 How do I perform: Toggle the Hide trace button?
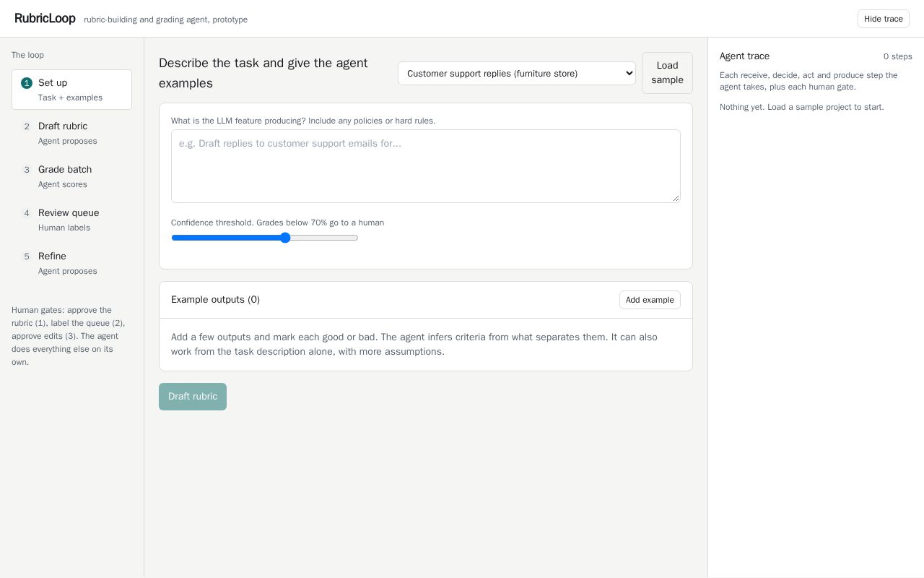click(883, 19)
